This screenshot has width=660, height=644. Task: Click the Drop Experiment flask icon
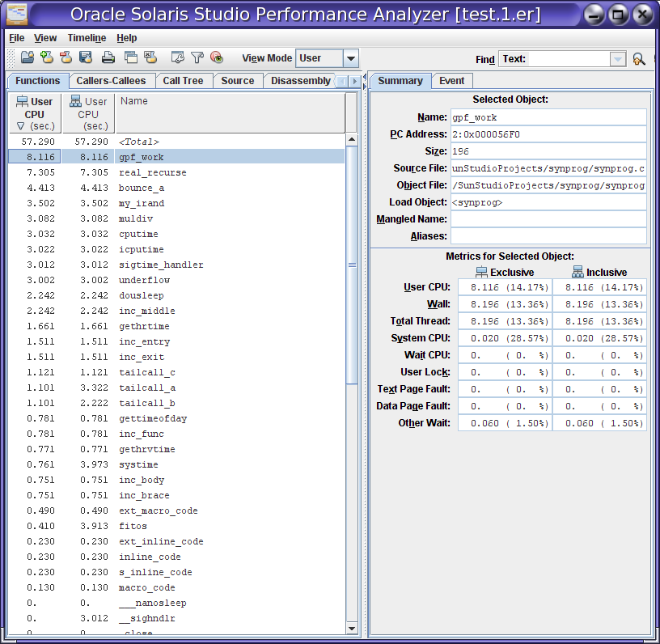[x=66, y=57]
